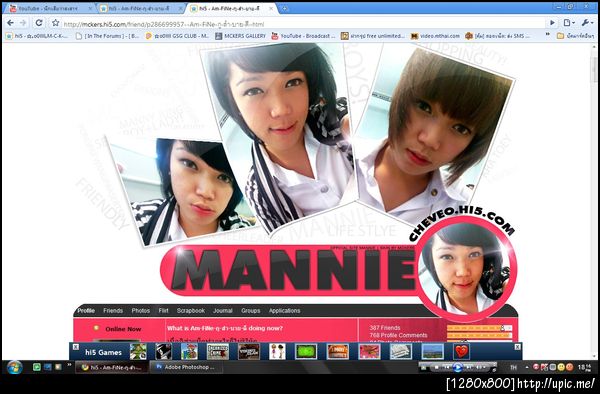Open the SMS bookmark
This screenshot has height=394, width=600.
[497, 36]
